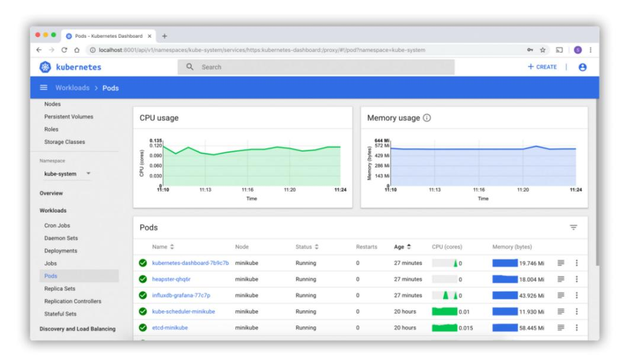Select Jobs in the sidebar
This screenshot has width=635, height=364.
tap(50, 263)
